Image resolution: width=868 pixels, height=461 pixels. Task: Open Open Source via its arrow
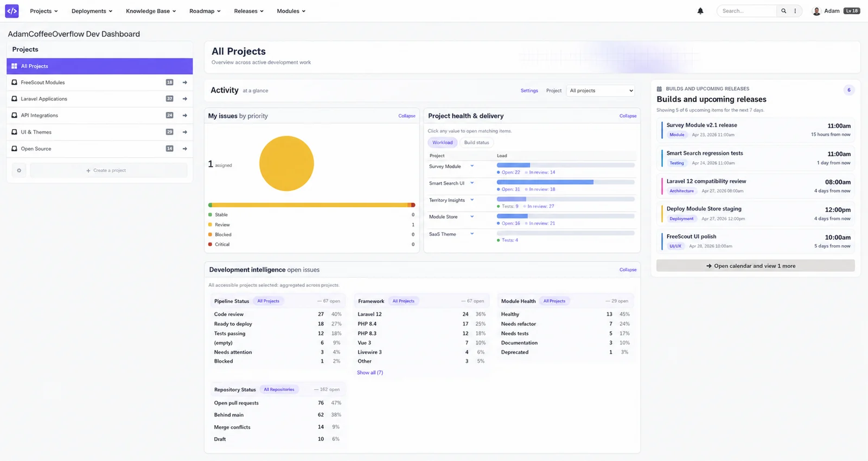185,149
